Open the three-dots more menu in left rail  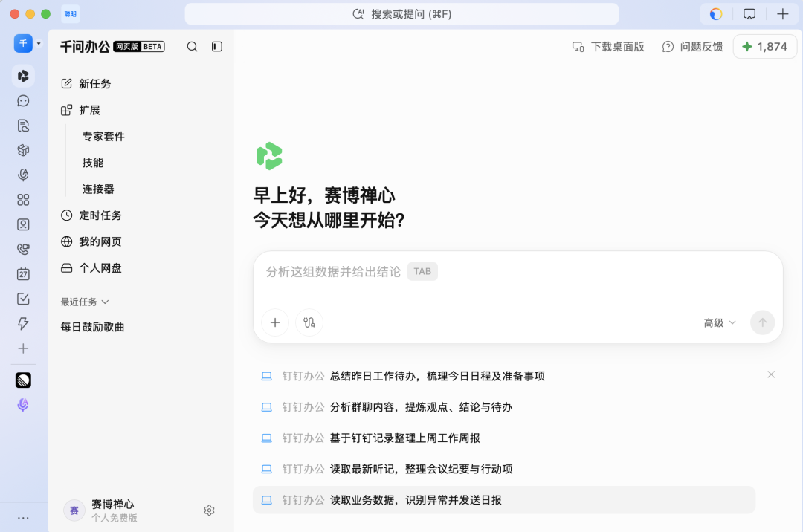point(23,518)
